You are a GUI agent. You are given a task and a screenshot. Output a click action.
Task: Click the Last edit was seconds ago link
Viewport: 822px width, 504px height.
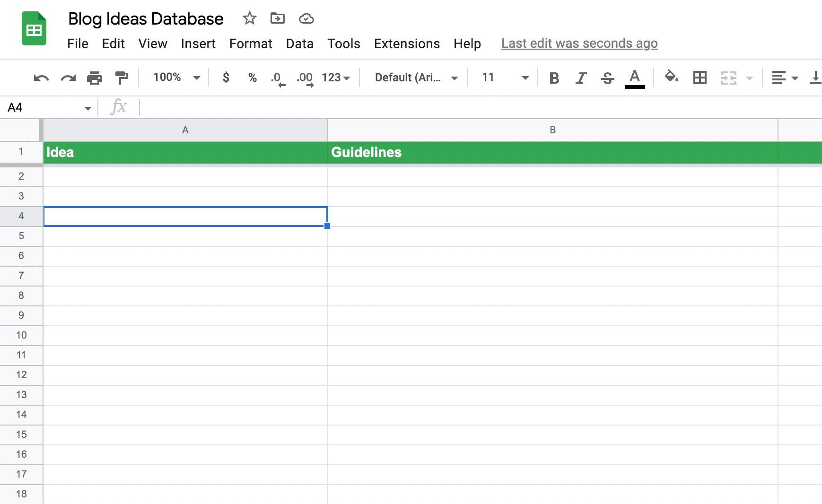pos(579,43)
